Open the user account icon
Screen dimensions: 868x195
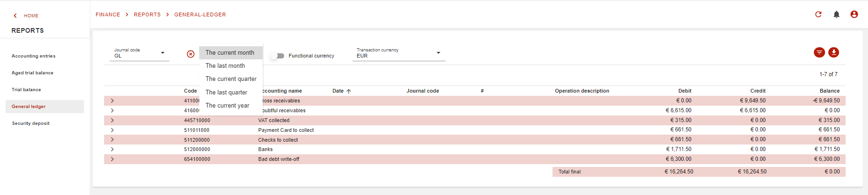(854, 14)
